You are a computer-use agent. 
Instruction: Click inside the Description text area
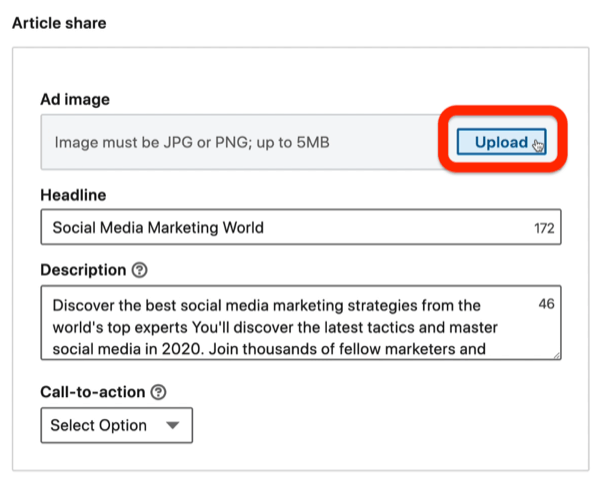(301, 323)
